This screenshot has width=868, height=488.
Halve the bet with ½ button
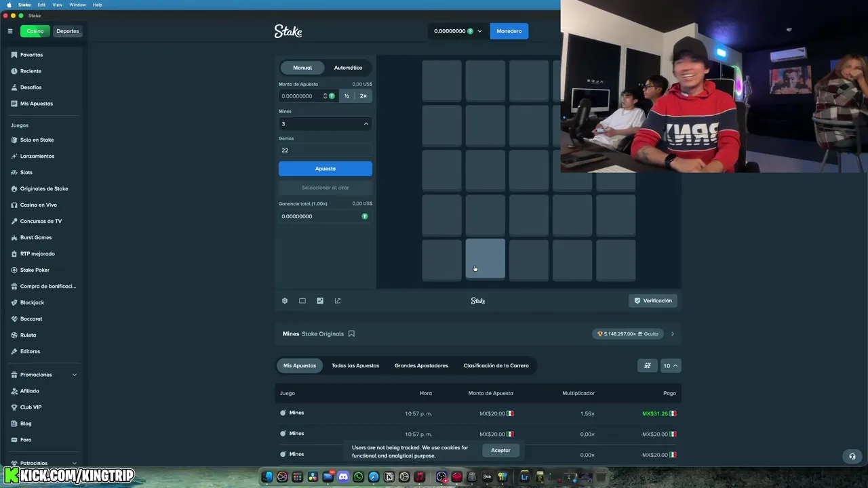(347, 96)
